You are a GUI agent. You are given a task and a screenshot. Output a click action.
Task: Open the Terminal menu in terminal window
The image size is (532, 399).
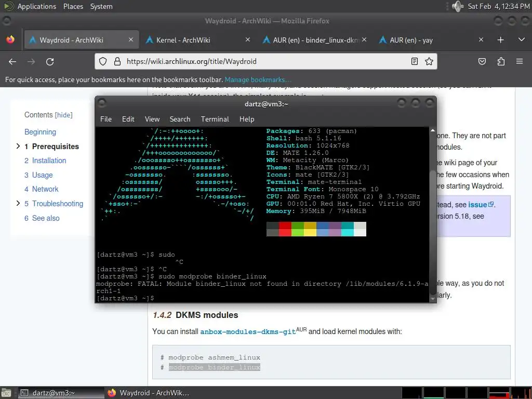[x=215, y=119]
